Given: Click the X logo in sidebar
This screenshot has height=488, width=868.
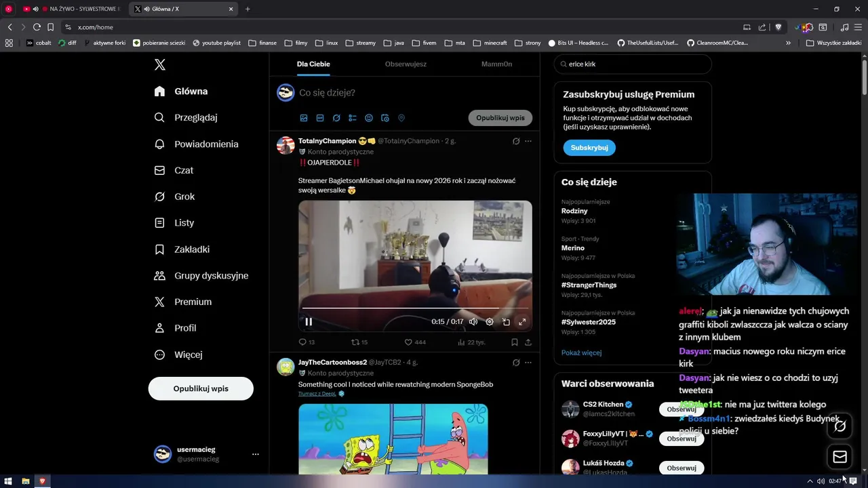Looking at the screenshot, I should (160, 65).
